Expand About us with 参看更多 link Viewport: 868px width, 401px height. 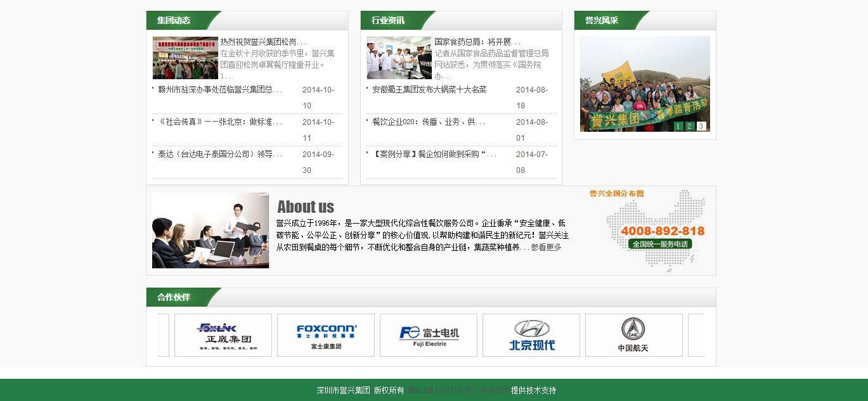[x=546, y=248]
